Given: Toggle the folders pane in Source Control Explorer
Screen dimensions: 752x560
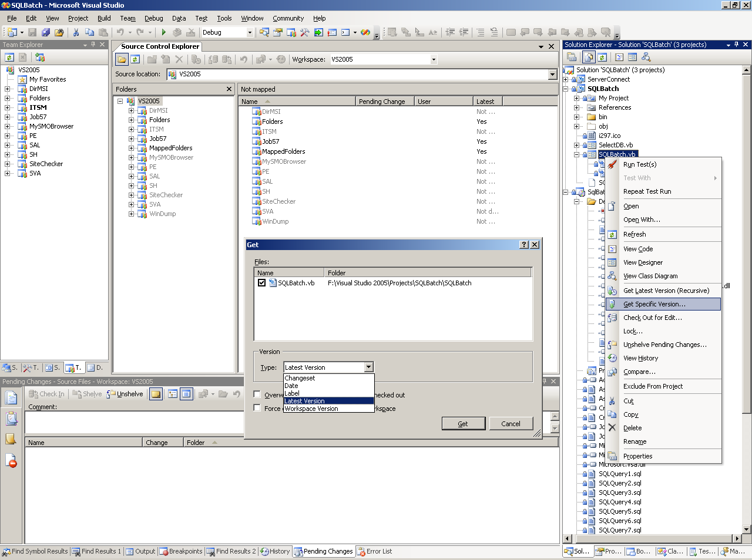Looking at the screenshot, I should pos(122,59).
